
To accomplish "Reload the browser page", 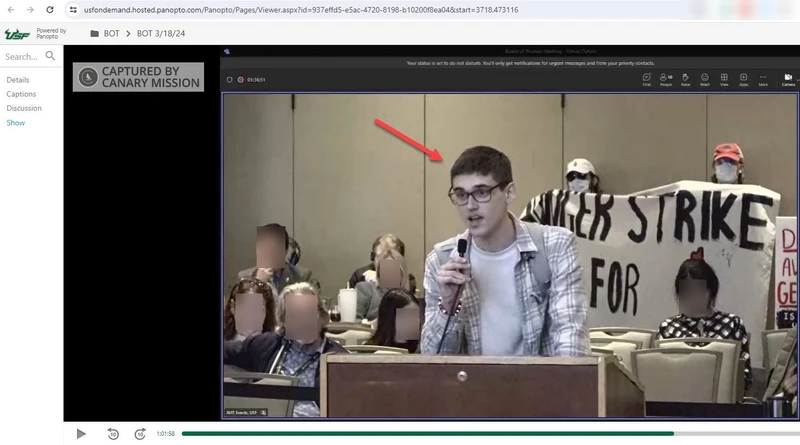I will [49, 9].
